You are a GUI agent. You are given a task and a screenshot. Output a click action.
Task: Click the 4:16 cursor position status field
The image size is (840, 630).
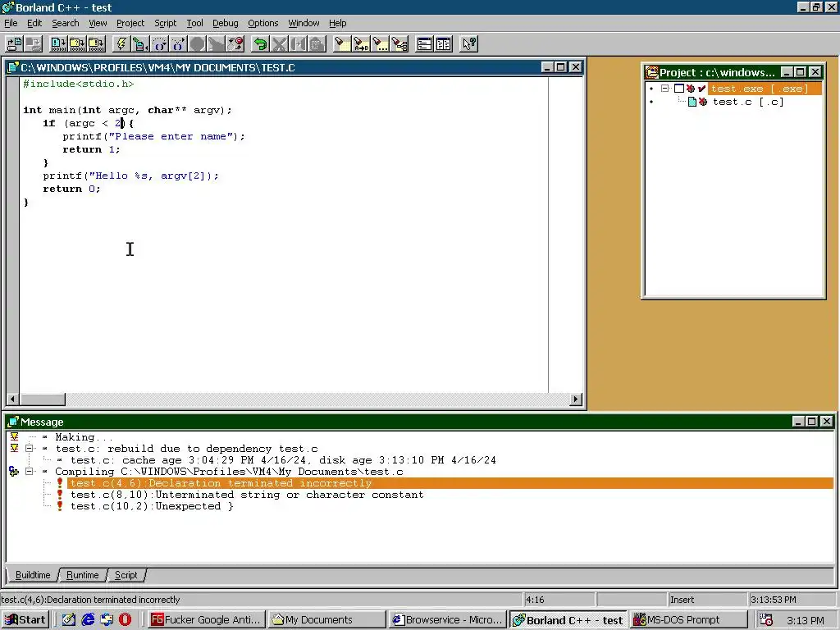pyautogui.click(x=559, y=600)
